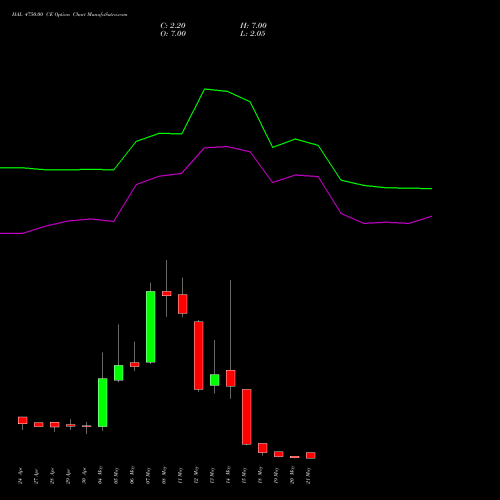Click the red candle above 12 May
This screenshot has height=500, width=500.
pos(199,355)
